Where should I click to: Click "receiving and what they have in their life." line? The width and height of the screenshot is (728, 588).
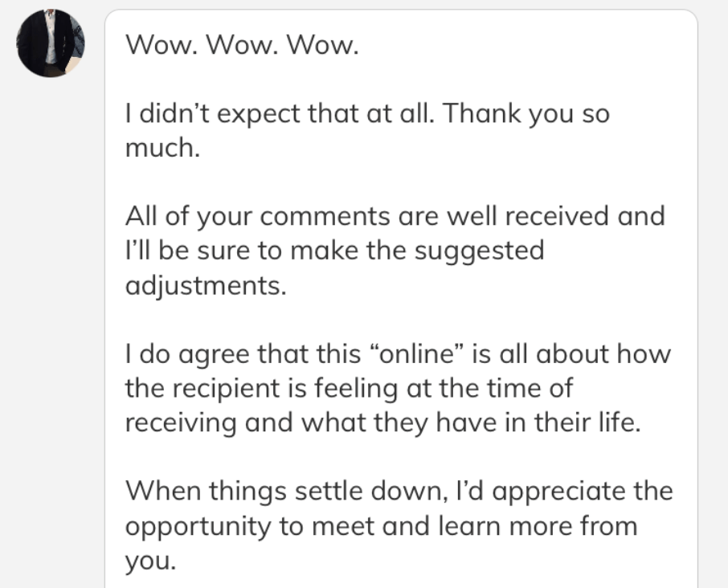[383, 423]
